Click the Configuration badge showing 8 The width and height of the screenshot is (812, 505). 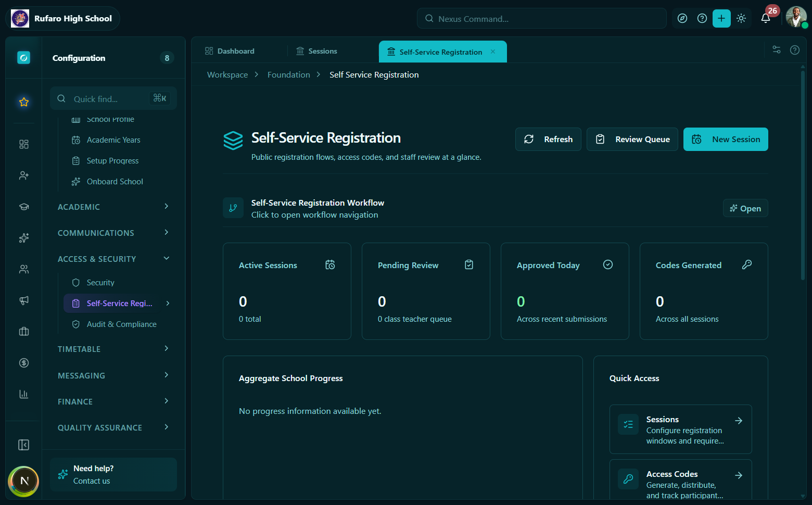pyautogui.click(x=167, y=58)
